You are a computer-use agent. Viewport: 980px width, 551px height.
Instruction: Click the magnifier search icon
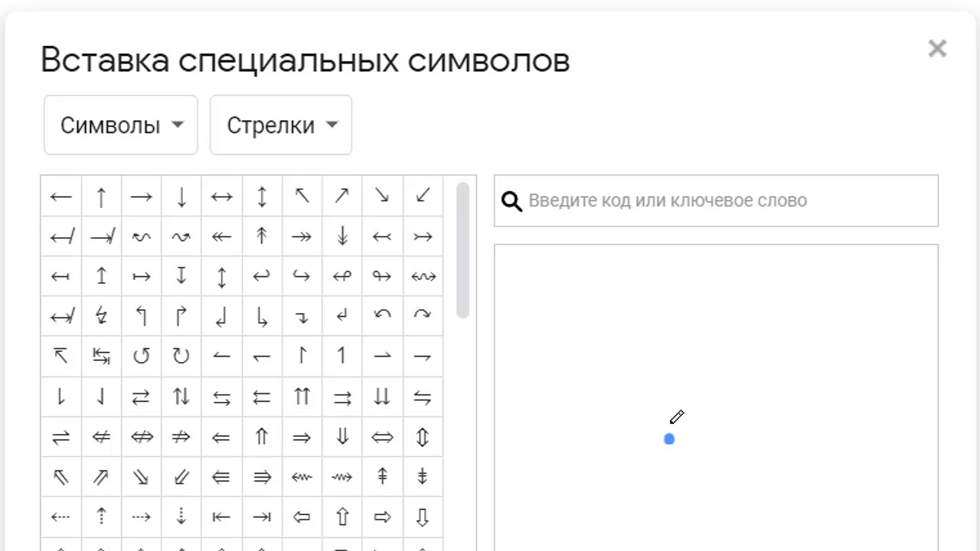[x=511, y=201]
